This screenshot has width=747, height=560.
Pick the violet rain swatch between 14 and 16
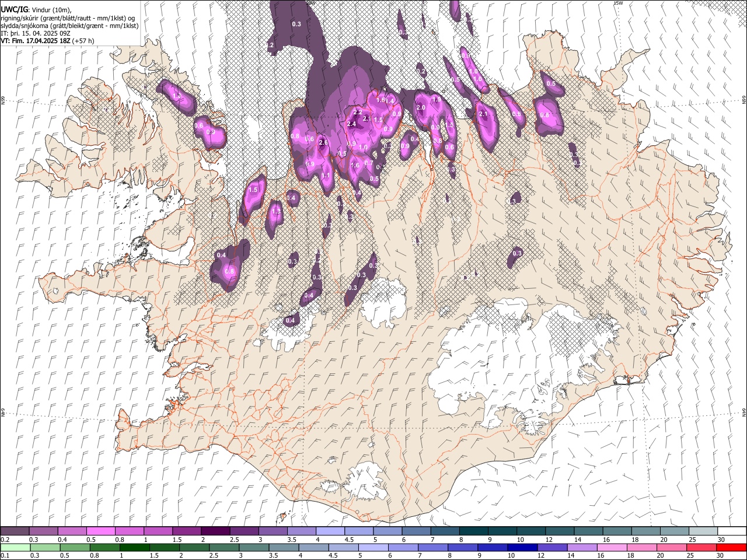coord(582,547)
